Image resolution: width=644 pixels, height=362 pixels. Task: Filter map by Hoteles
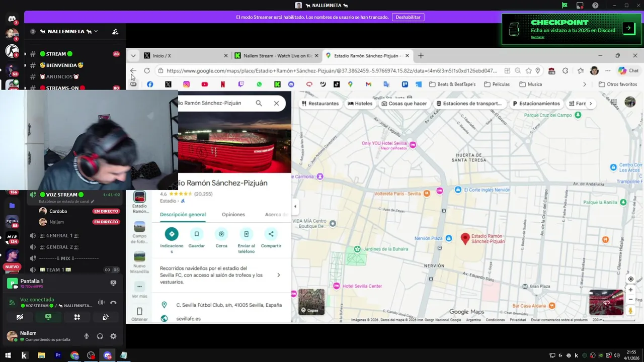360,104
